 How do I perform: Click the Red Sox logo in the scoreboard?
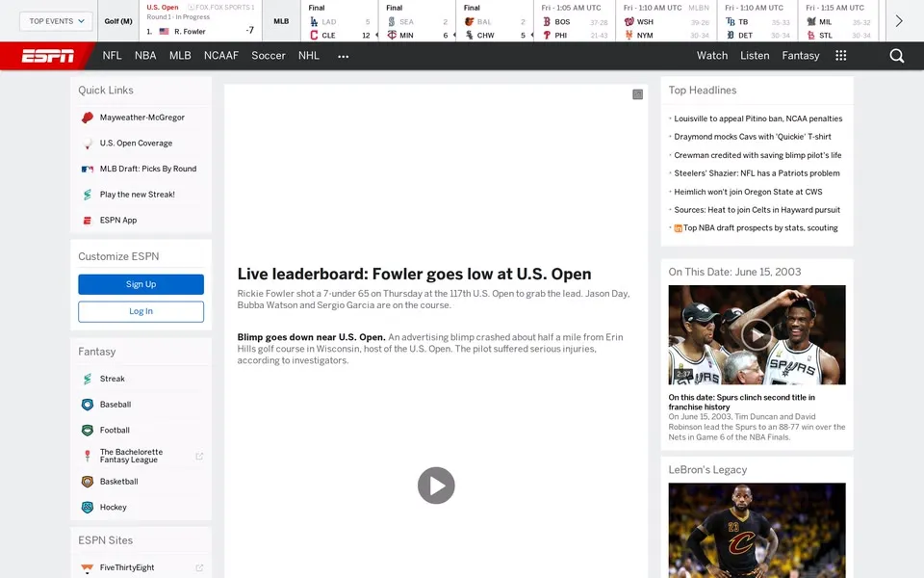[547, 22]
